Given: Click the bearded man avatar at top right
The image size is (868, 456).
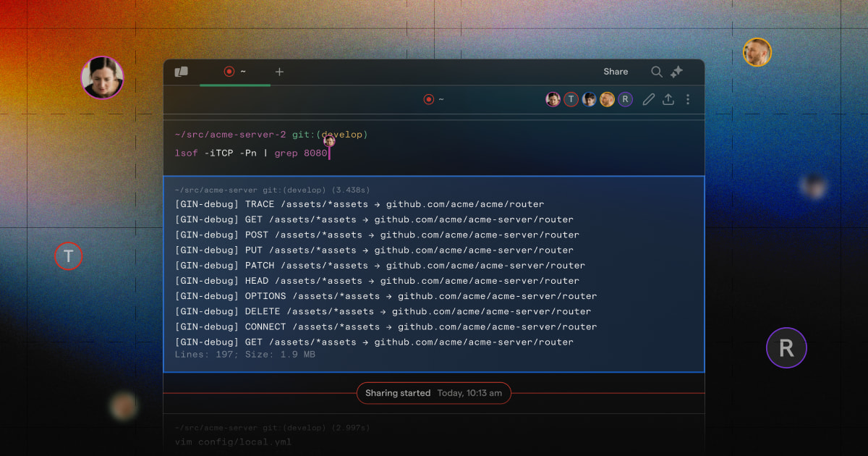Looking at the screenshot, I should pyautogui.click(x=757, y=52).
